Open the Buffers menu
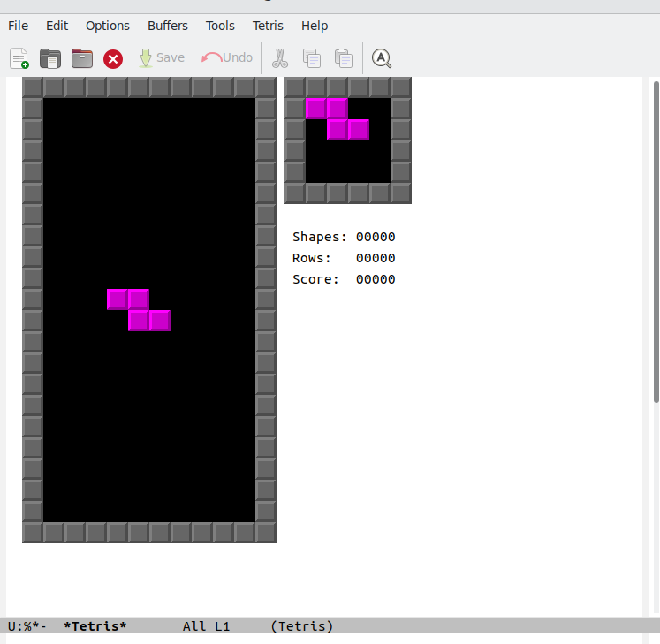This screenshot has height=644, width=660. coord(168,26)
